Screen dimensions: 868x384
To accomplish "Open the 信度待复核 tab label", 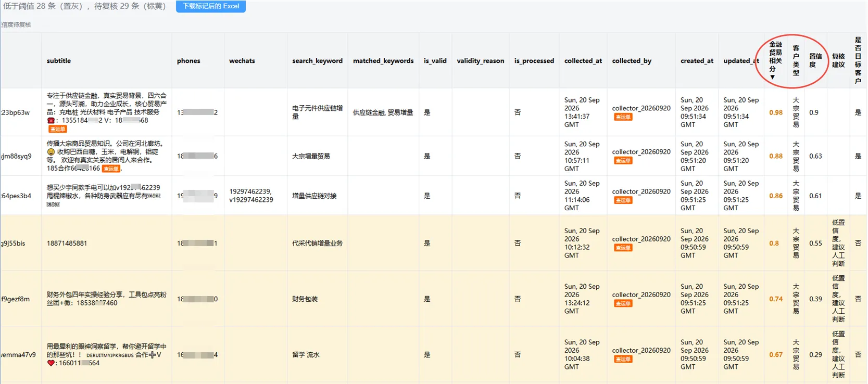I will pos(16,24).
